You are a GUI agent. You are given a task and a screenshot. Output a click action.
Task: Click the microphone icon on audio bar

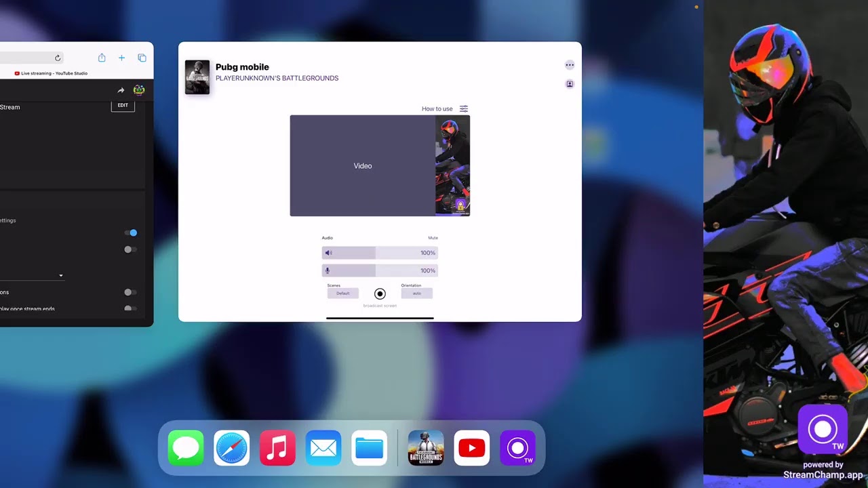click(x=328, y=270)
